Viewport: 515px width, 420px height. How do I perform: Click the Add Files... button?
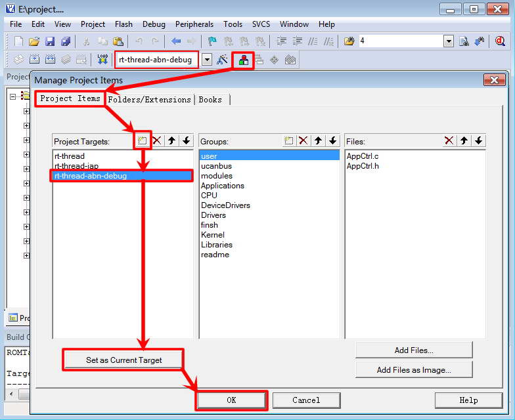(x=414, y=350)
